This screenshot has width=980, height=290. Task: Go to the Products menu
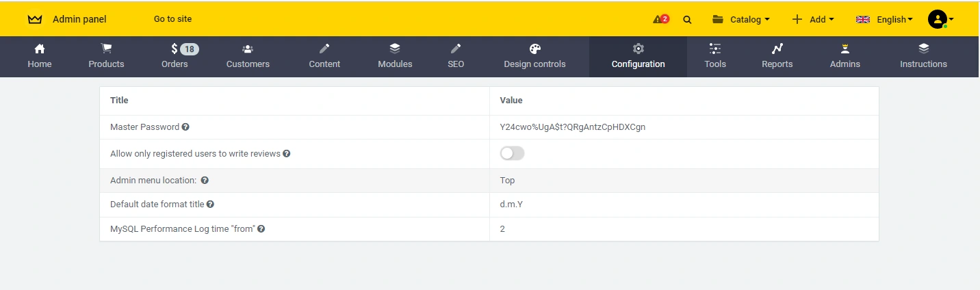click(106, 56)
